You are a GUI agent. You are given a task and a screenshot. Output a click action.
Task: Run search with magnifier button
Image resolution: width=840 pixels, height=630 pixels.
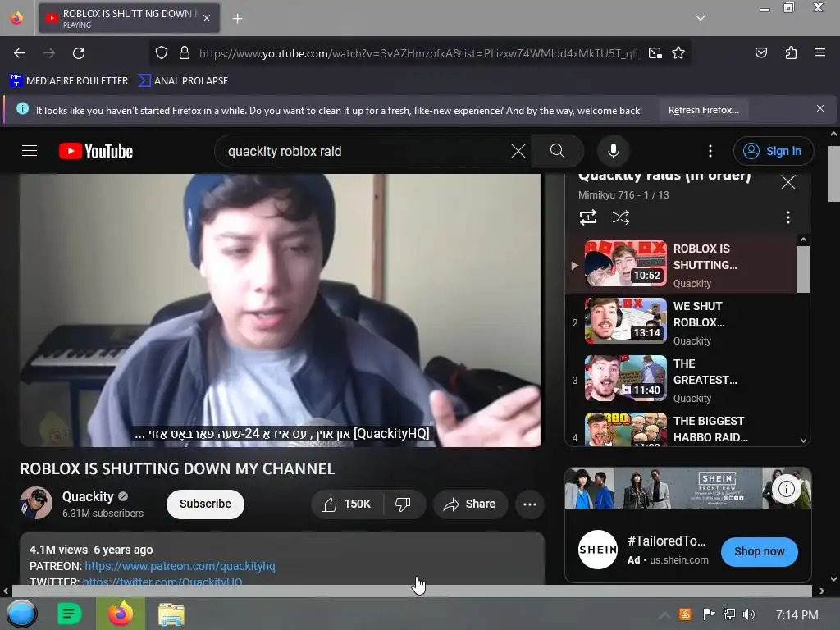[557, 151]
